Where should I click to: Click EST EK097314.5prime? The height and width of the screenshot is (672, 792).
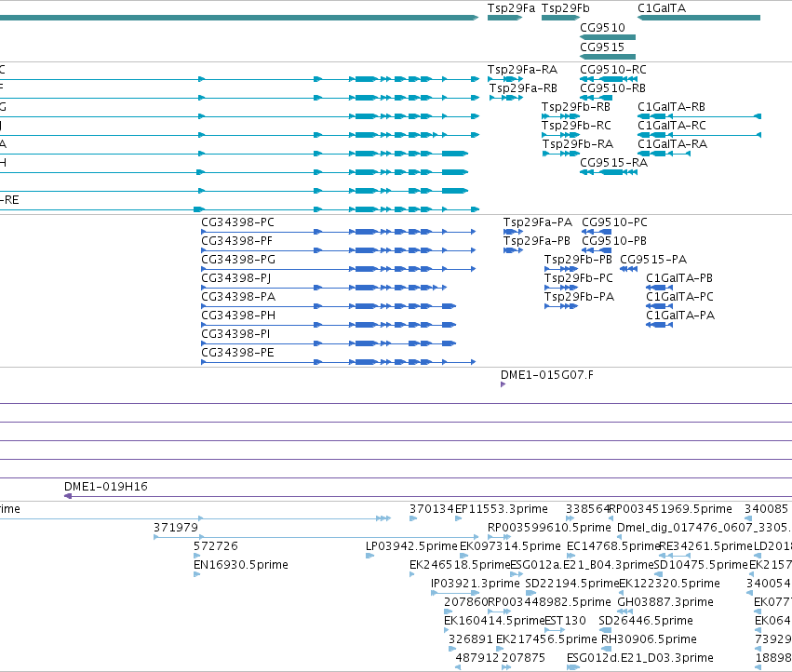tap(510, 546)
